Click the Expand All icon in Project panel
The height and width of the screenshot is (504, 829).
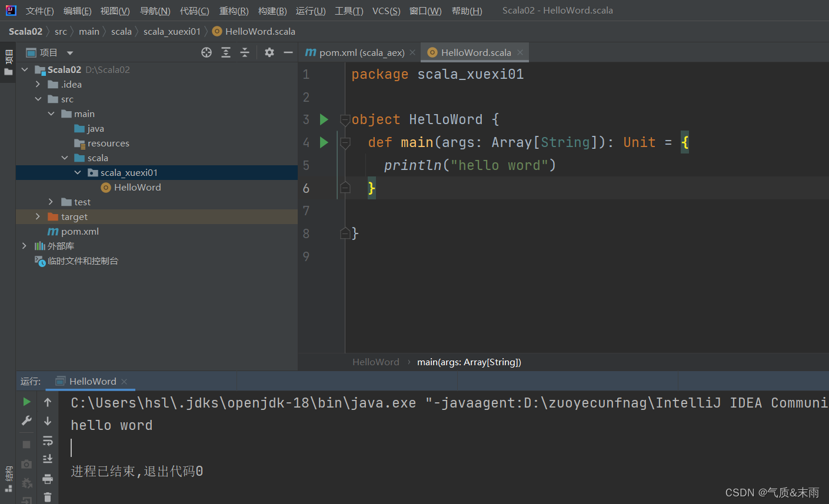pyautogui.click(x=226, y=52)
